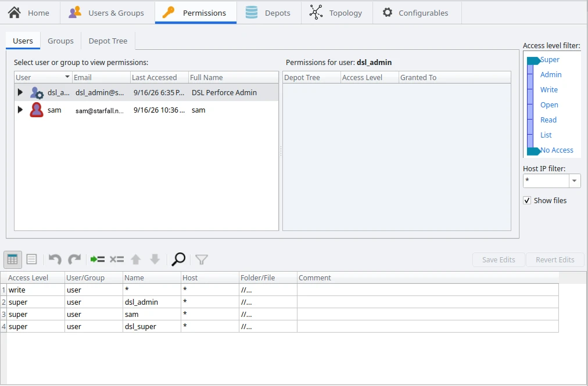The image size is (588, 386).
Task: Click the Comment column header
Action: point(428,277)
